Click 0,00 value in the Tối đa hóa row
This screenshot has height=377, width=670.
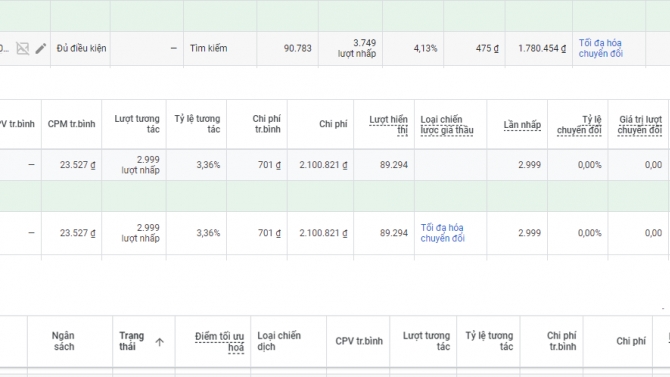(653, 233)
